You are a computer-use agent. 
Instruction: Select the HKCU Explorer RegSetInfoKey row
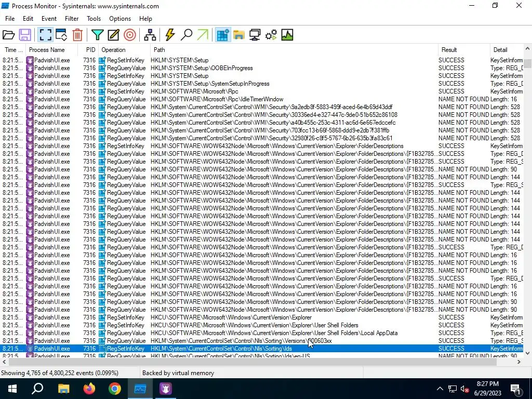(262, 317)
